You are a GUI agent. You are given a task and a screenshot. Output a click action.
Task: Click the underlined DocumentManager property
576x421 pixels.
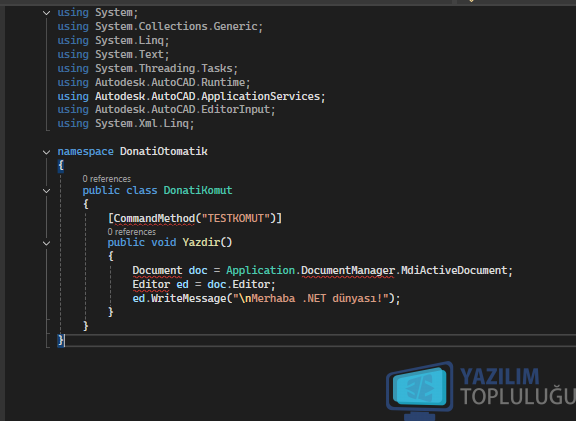[348, 271]
